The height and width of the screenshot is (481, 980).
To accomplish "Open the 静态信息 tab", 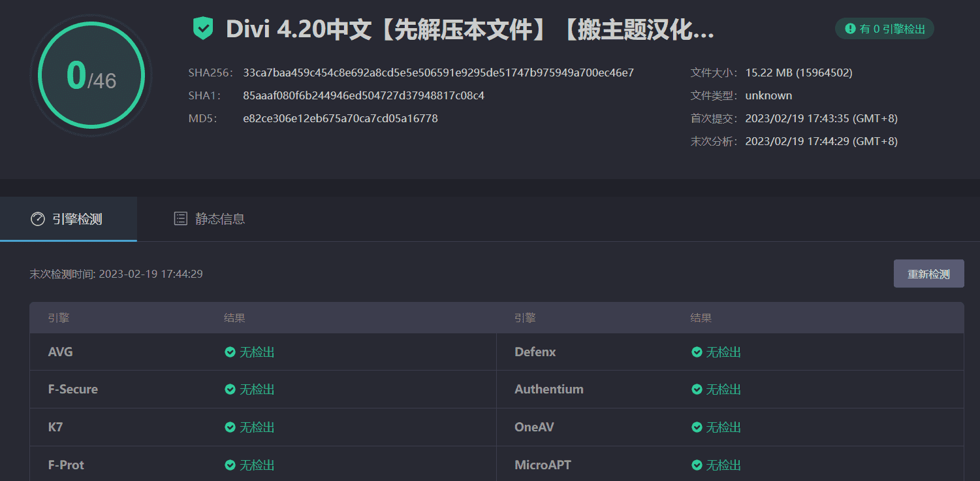I will [210, 219].
